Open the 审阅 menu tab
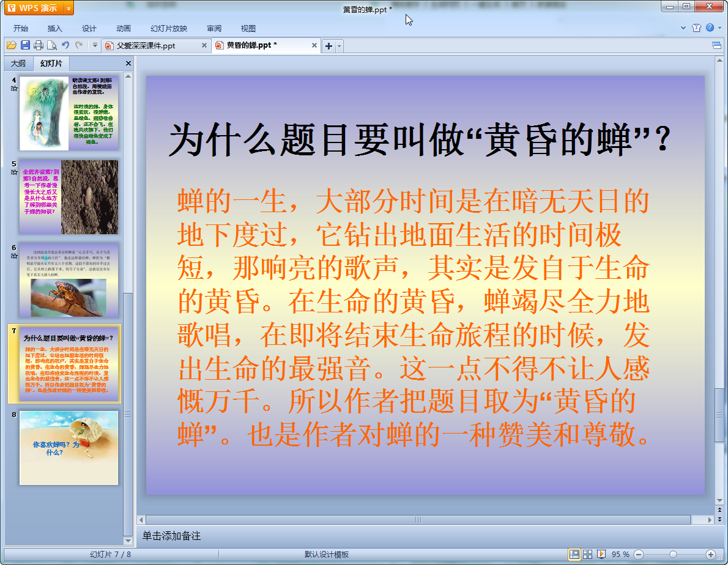The image size is (728, 565). click(214, 28)
